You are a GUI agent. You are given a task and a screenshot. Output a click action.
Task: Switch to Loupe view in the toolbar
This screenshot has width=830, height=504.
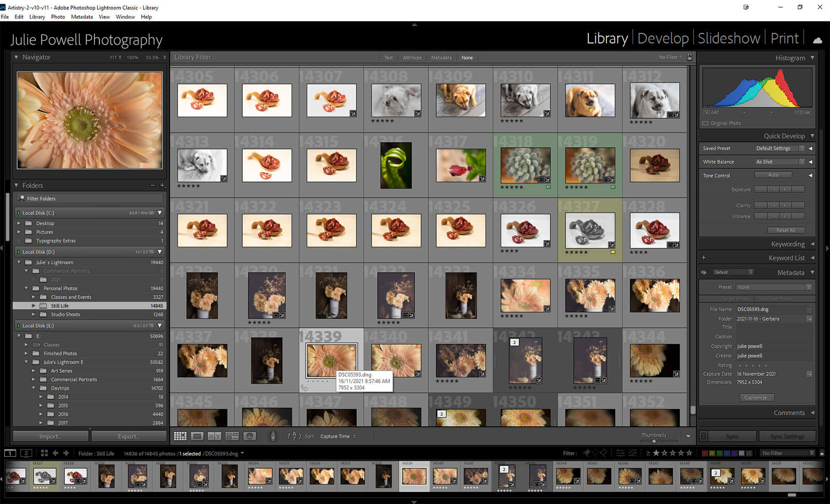197,436
